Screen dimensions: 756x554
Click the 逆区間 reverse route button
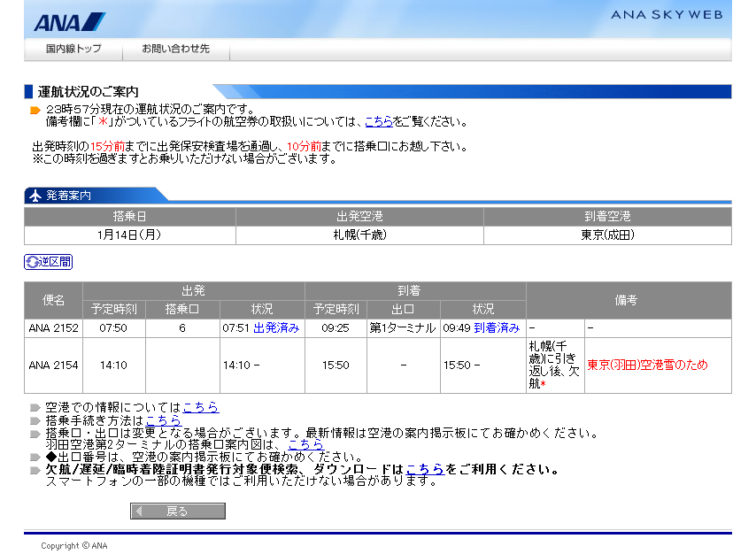click(48, 262)
